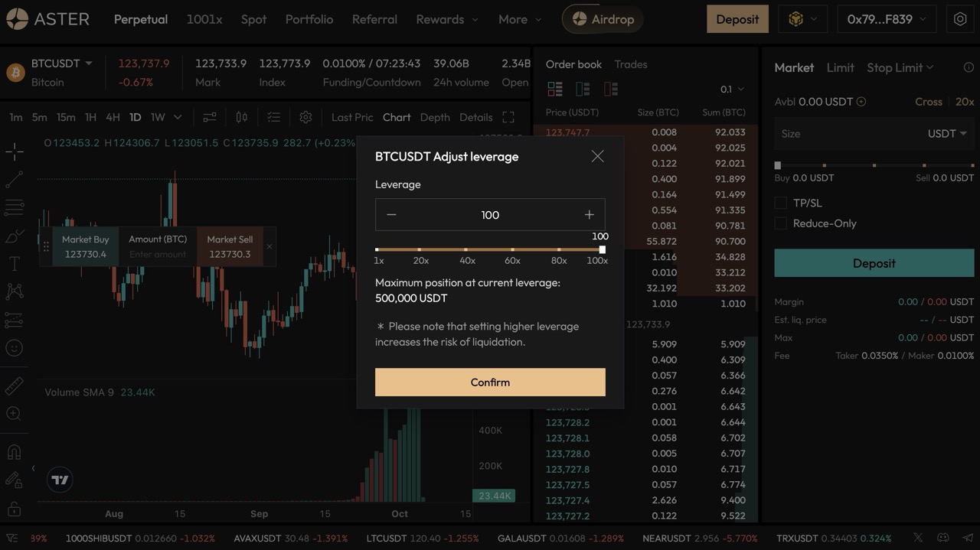Click the top Deposit button

click(737, 19)
